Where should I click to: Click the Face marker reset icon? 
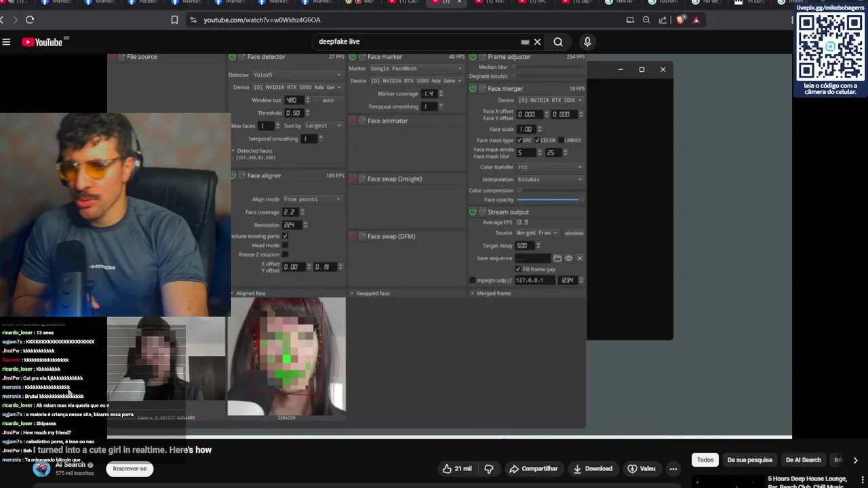[x=362, y=57]
